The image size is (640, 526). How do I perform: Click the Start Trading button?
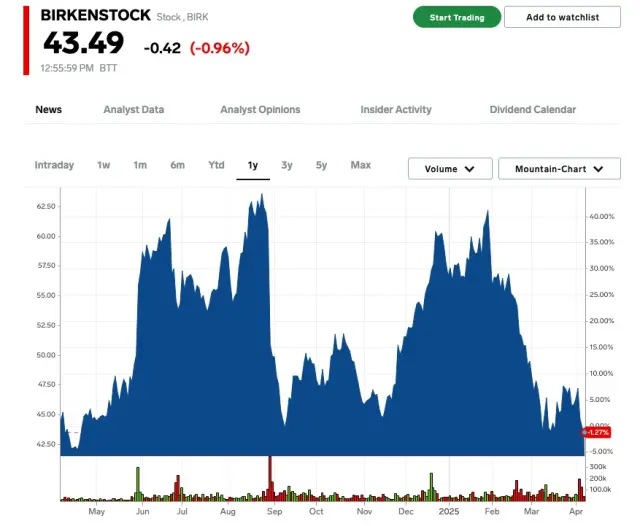coord(457,17)
